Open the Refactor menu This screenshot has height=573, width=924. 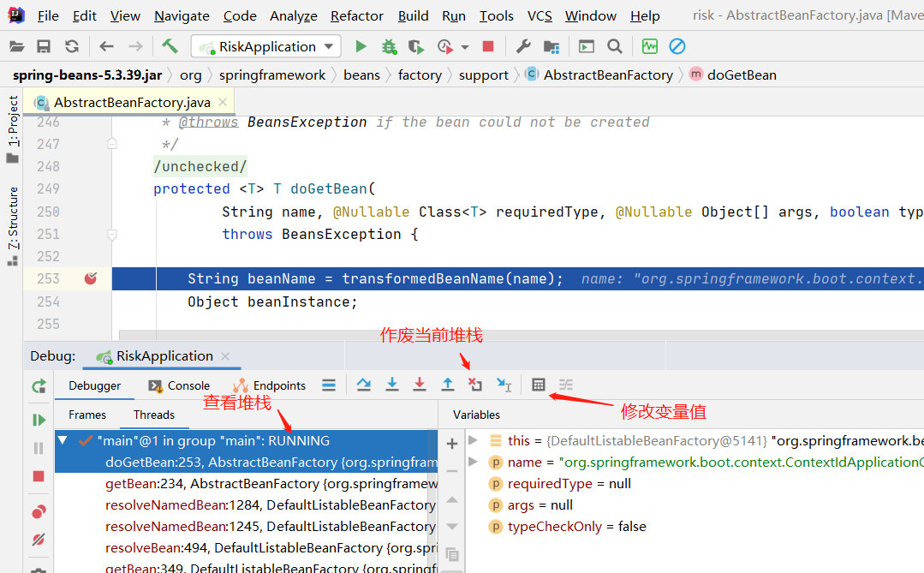356,16
